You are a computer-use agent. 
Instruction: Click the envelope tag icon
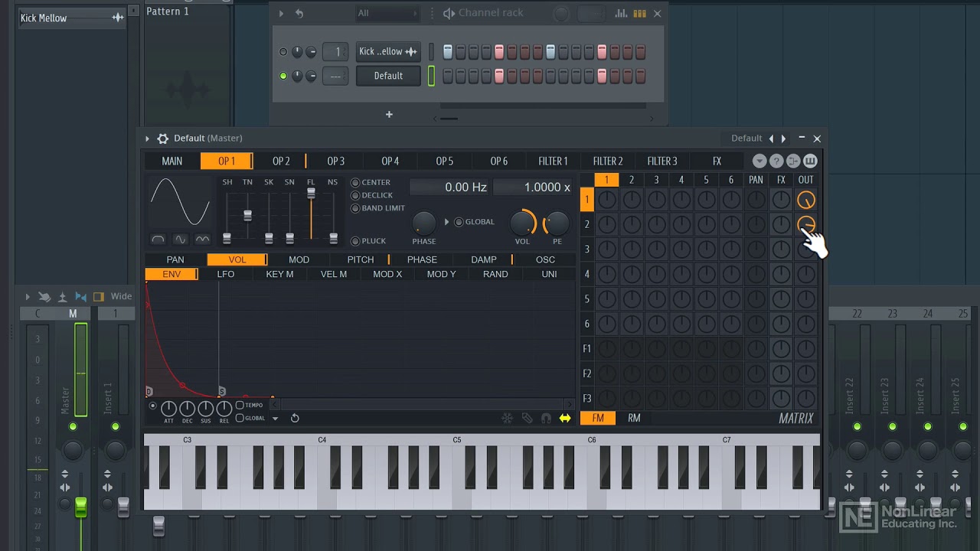pos(527,418)
